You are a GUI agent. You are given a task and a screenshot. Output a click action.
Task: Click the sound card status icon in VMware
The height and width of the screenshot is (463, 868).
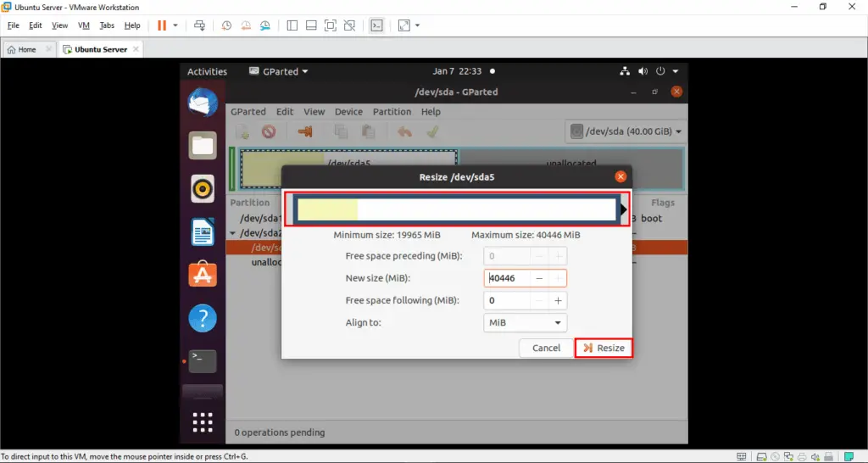click(x=815, y=457)
